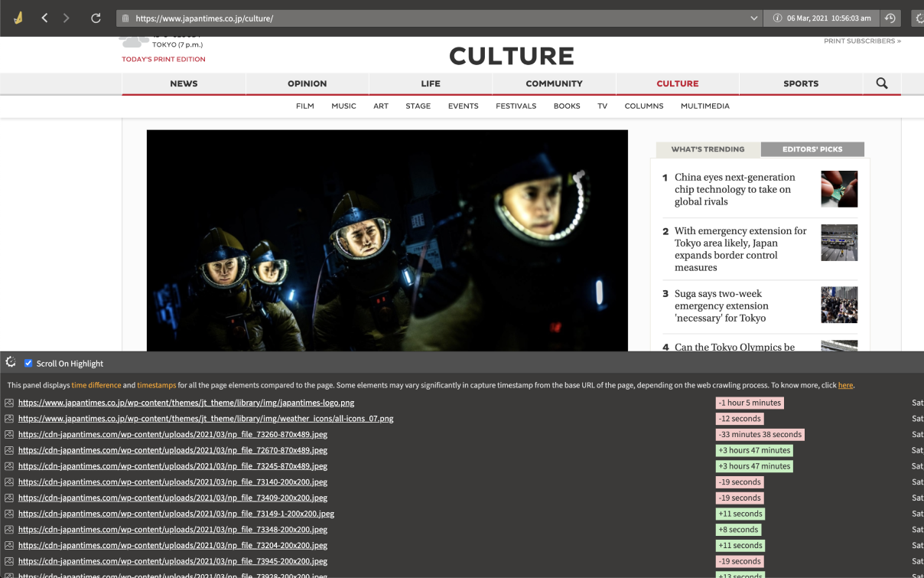Click the site icon inside the URL bar

click(x=126, y=18)
